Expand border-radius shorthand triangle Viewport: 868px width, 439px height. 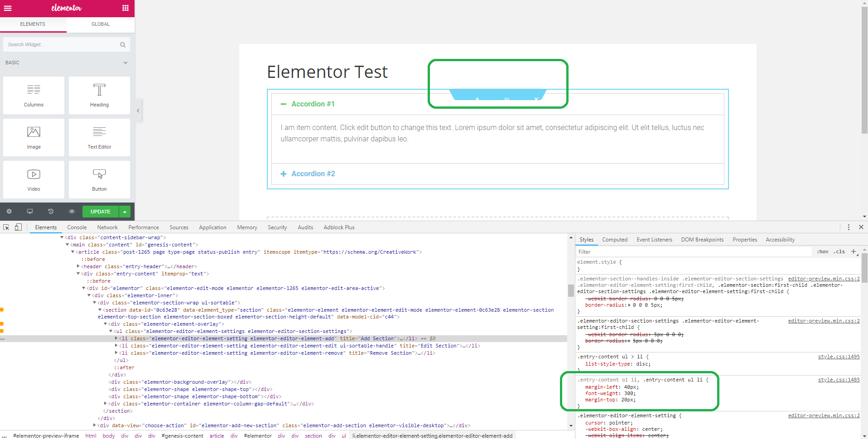tap(629, 305)
